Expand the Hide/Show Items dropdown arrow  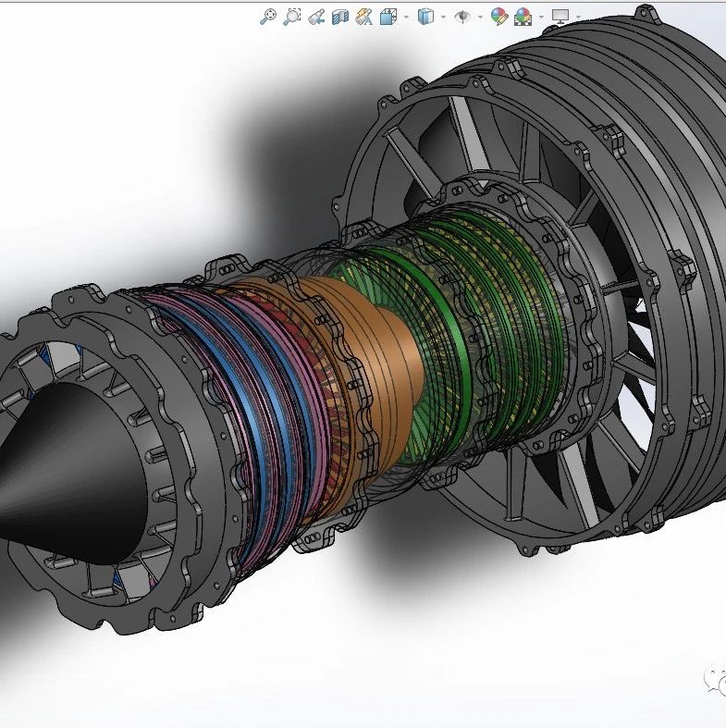click(480, 18)
